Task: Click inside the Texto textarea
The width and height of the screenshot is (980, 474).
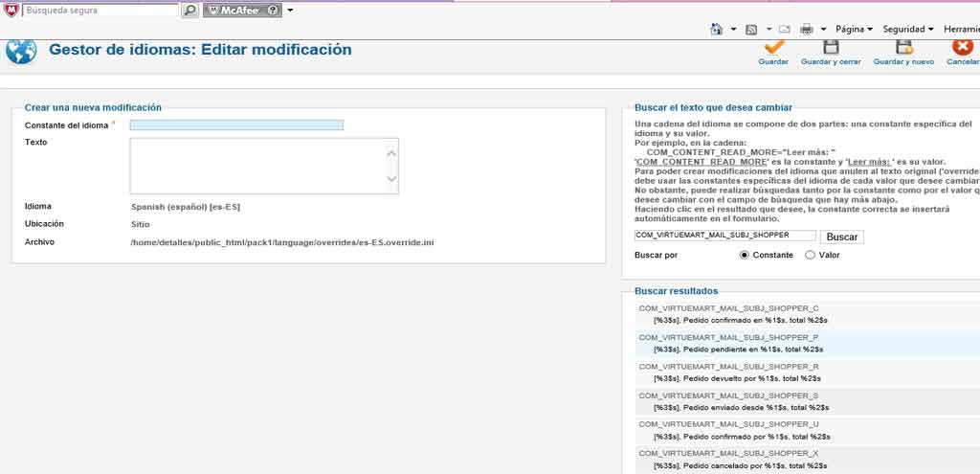Action: tap(264, 166)
